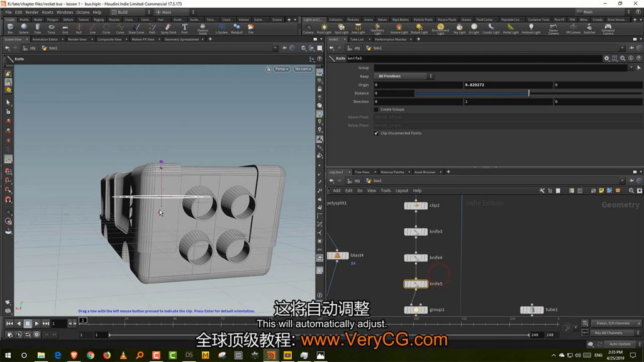Switch to the Render View tab

(x=77, y=40)
